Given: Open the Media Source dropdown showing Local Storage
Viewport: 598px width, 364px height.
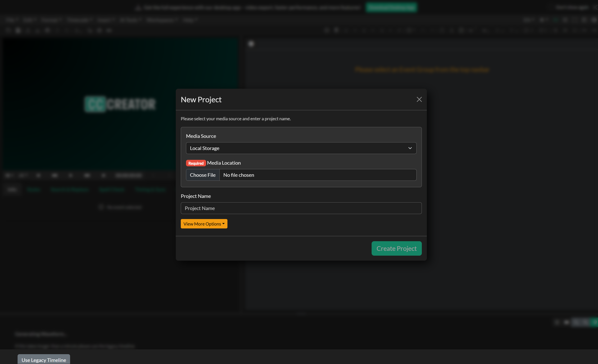Looking at the screenshot, I should [301, 148].
